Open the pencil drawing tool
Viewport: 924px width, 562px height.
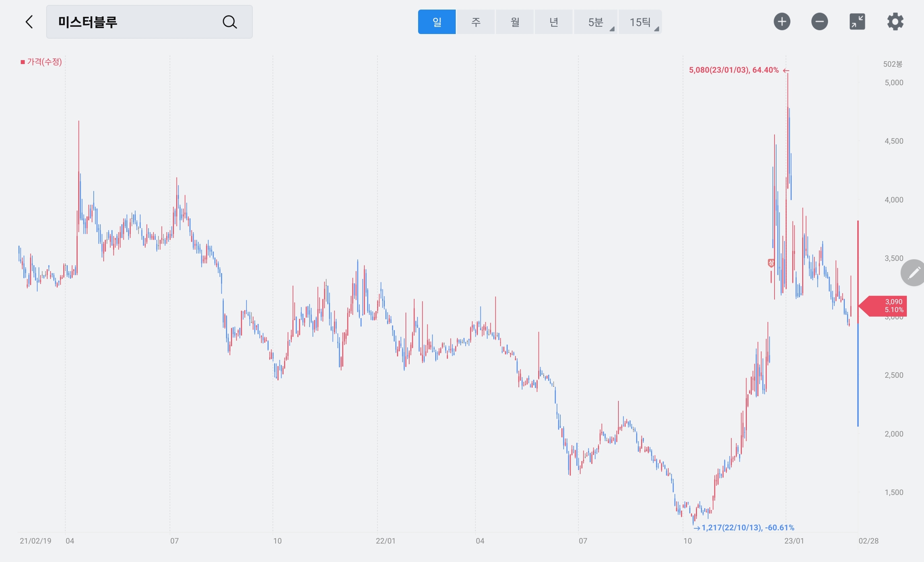click(913, 273)
